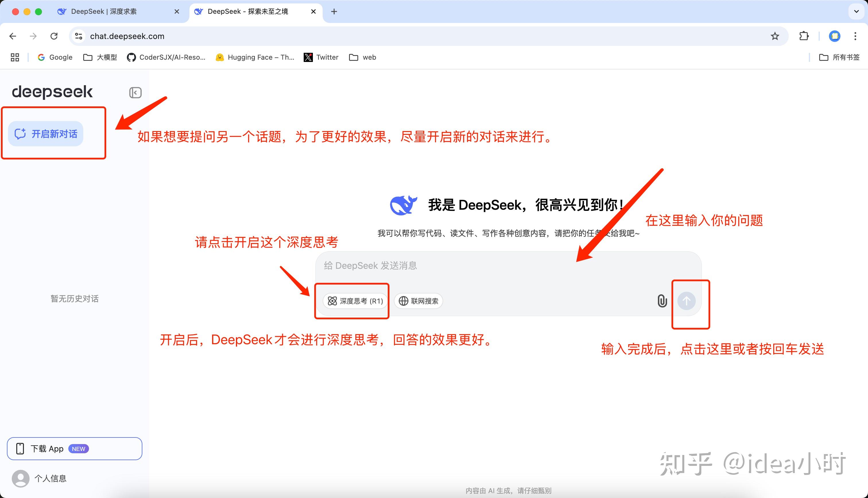Click the 给 DeepSeek 发送消息 input box

tap(479, 266)
